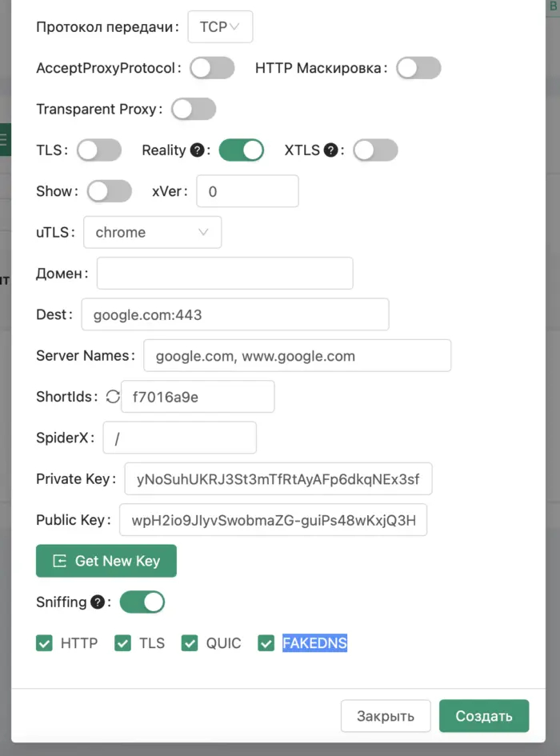Enable the HTTP Маскировка switch
The height and width of the screenshot is (756, 560).
pyautogui.click(x=418, y=68)
